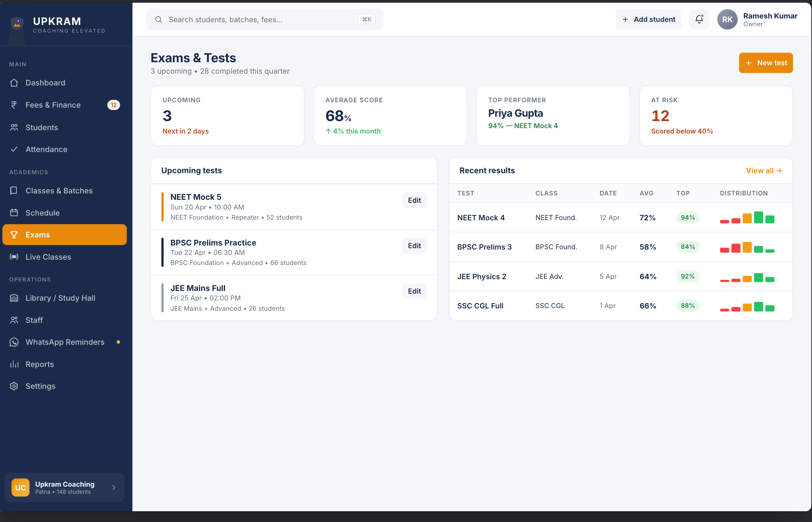Open Settings gear icon

[14, 386]
